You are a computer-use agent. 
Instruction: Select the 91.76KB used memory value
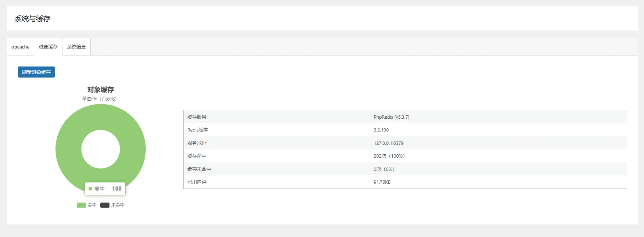pyautogui.click(x=382, y=182)
